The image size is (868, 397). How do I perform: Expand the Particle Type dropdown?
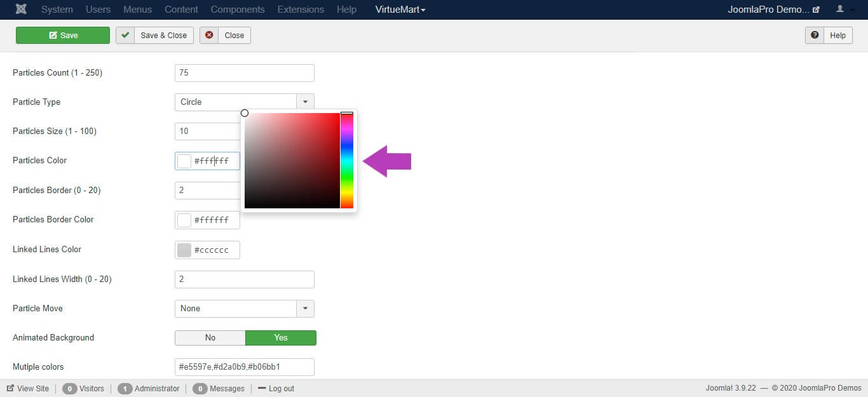tap(305, 102)
